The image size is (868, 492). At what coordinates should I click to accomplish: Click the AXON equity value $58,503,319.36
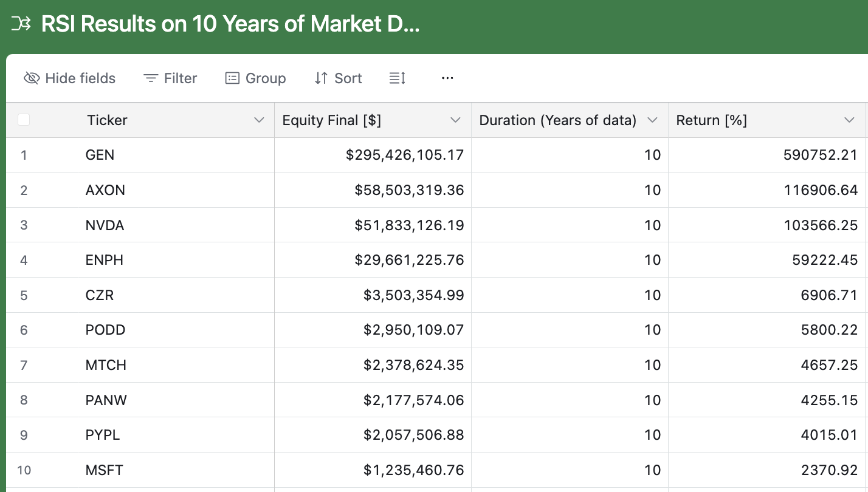pyautogui.click(x=409, y=190)
